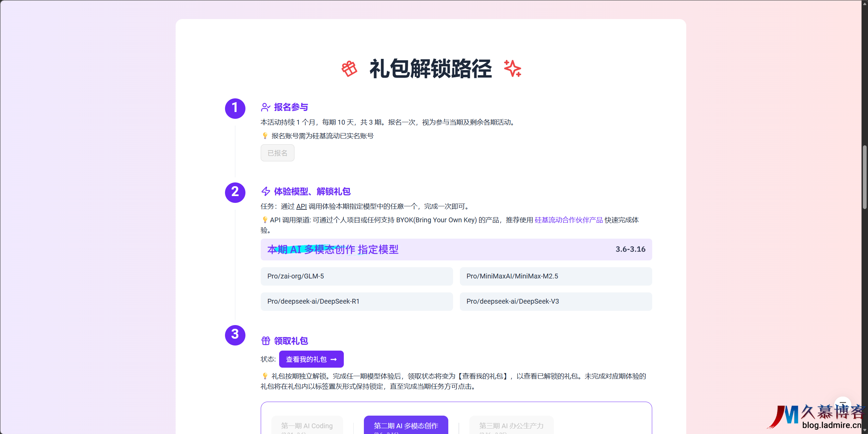The width and height of the screenshot is (868, 434).
Task: Switch to 第一期 AI Coding tab
Action: (x=307, y=425)
